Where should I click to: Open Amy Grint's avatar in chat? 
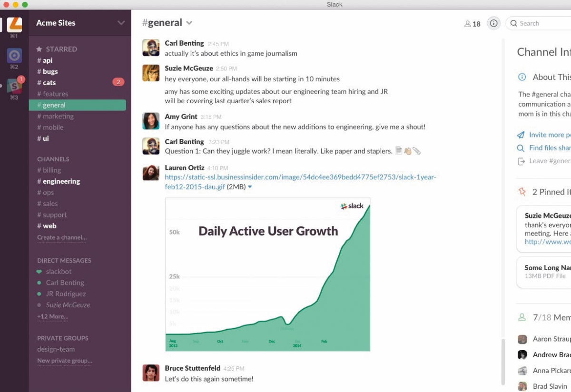[151, 121]
